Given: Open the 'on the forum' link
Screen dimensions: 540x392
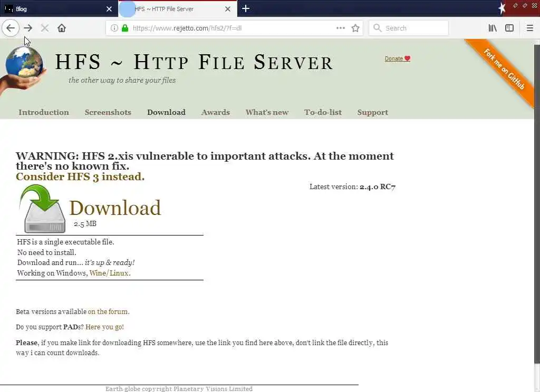Looking at the screenshot, I should [x=108, y=311].
